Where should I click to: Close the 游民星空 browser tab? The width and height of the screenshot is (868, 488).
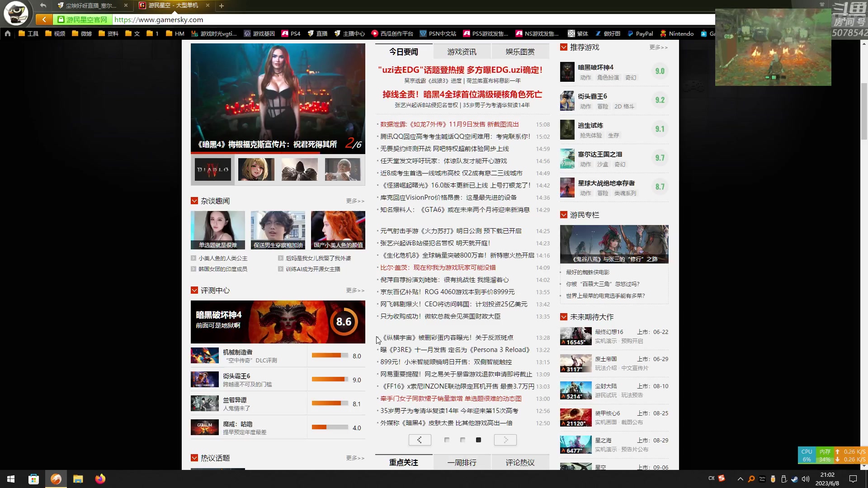[x=208, y=5]
